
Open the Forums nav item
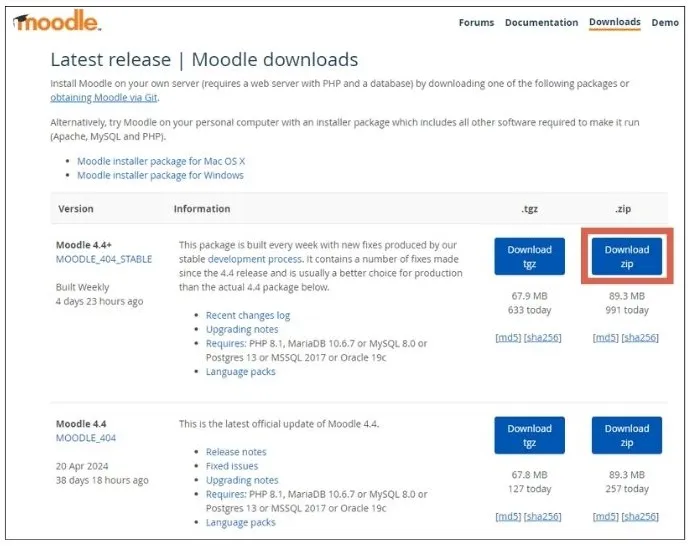(x=476, y=22)
